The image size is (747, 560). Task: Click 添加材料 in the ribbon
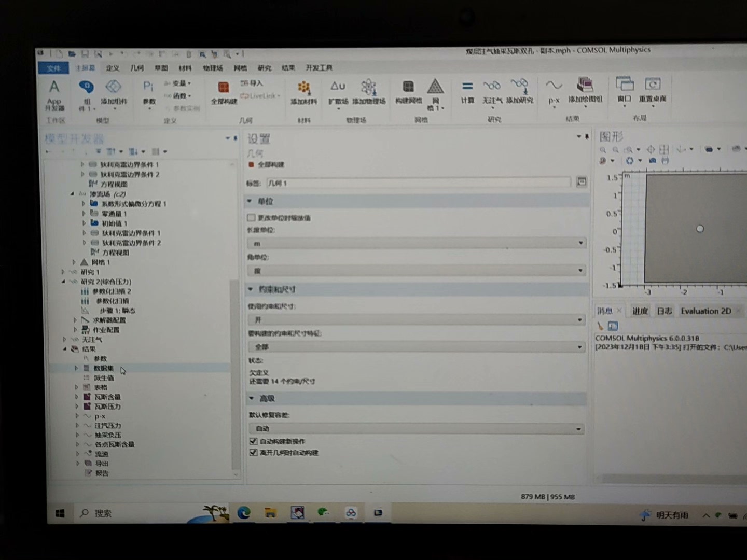tap(303, 93)
